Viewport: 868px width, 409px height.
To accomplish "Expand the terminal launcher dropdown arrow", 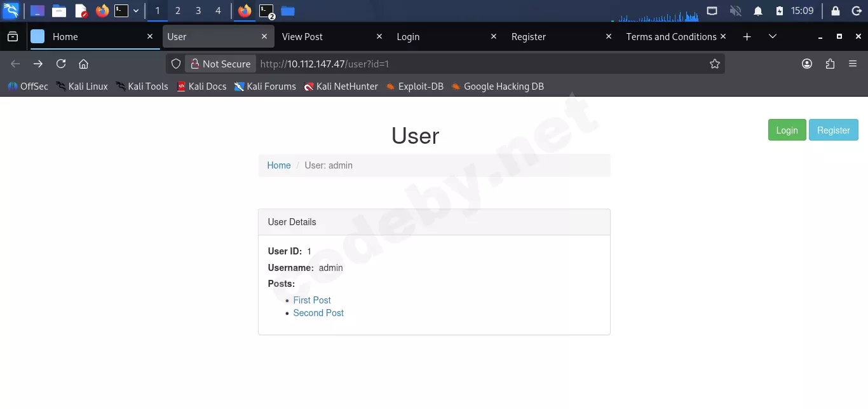I will [x=136, y=11].
